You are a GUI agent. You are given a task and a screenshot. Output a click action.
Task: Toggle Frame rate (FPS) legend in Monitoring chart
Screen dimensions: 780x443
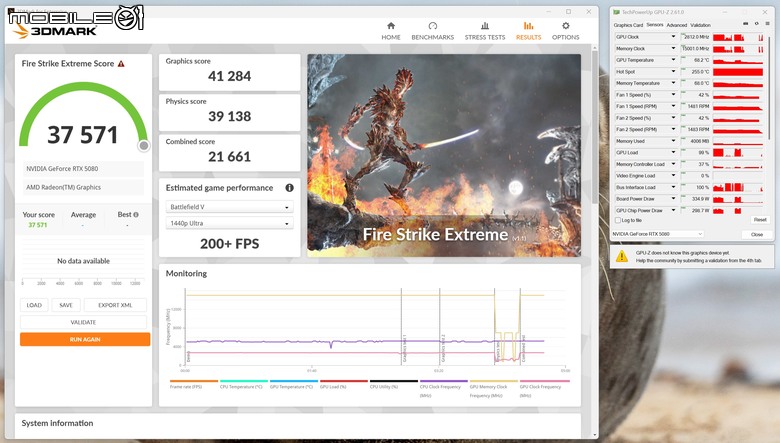click(x=194, y=385)
